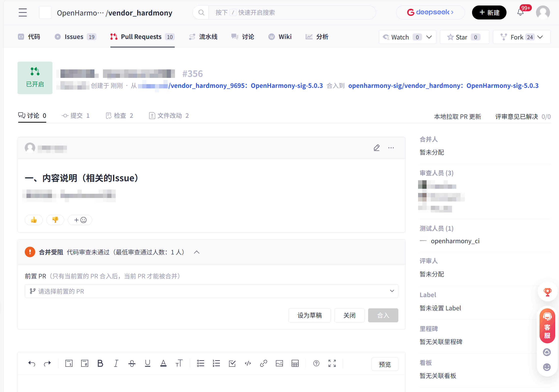Open the hamburger navigation menu
This screenshot has height=392, width=559.
(23, 12)
